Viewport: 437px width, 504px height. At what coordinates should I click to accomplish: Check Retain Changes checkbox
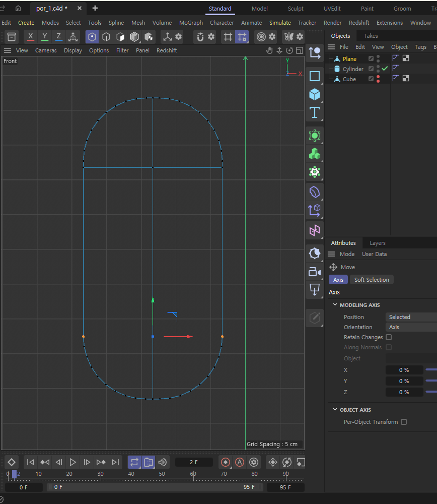389,337
